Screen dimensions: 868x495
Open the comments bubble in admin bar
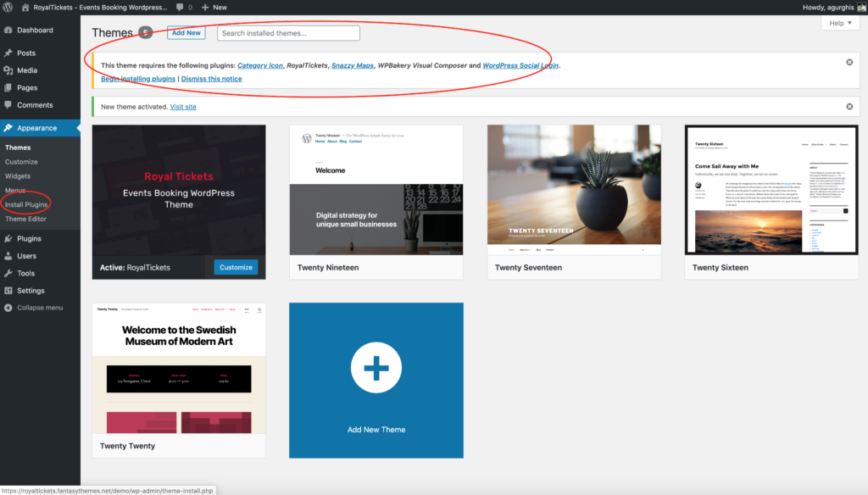coord(180,7)
